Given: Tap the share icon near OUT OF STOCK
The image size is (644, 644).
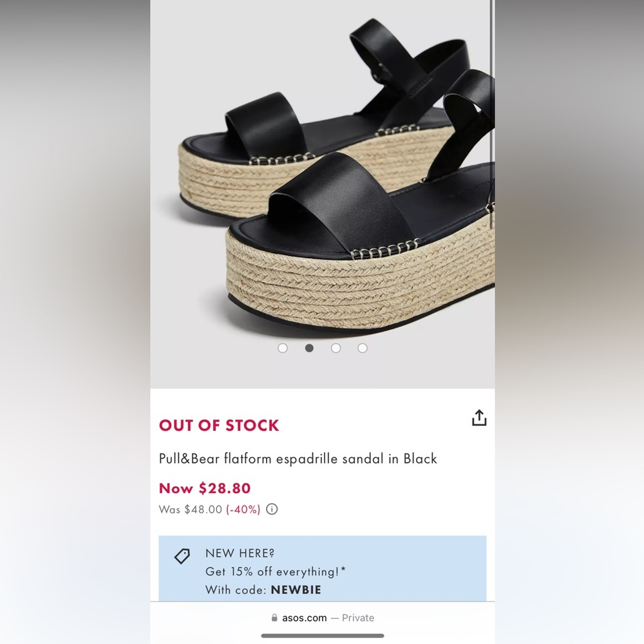Looking at the screenshot, I should pos(479,417).
